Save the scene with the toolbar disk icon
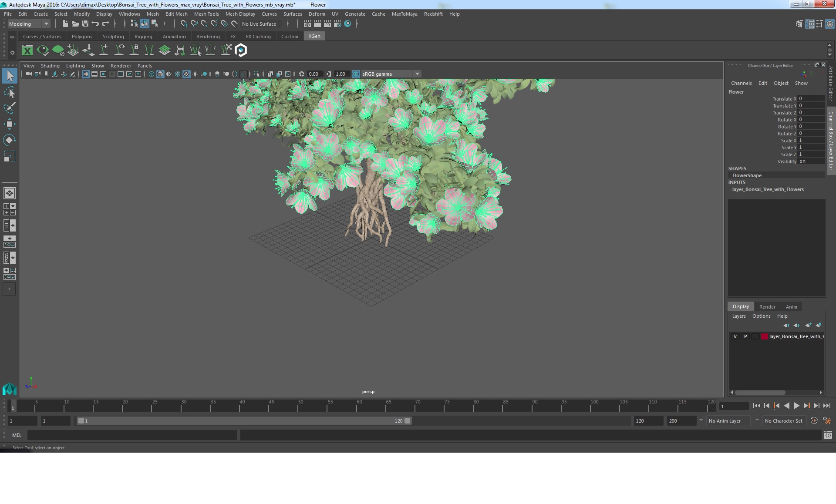The image size is (836, 504). (x=85, y=24)
